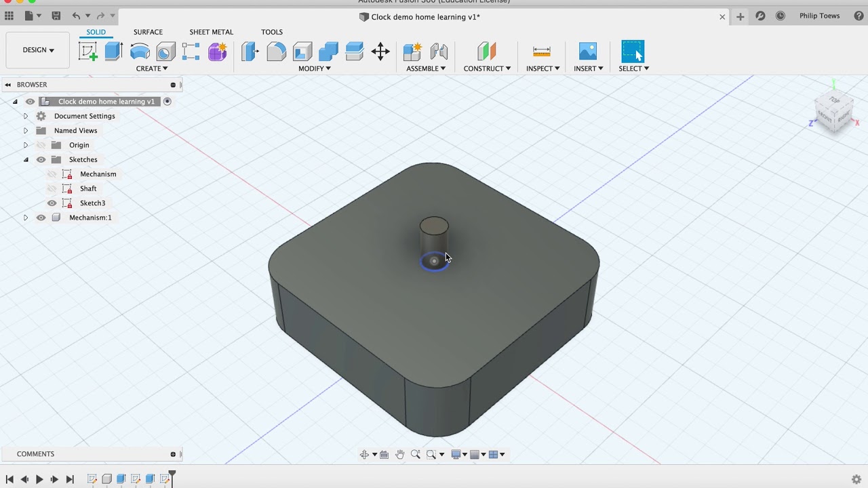Show the Shaft sketch via eye icon
The width and height of the screenshot is (868, 488).
click(52, 189)
